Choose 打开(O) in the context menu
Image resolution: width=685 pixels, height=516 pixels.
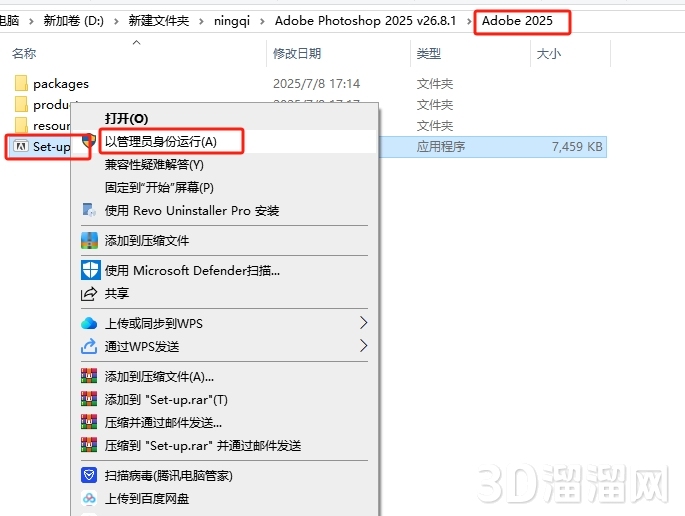pos(126,119)
